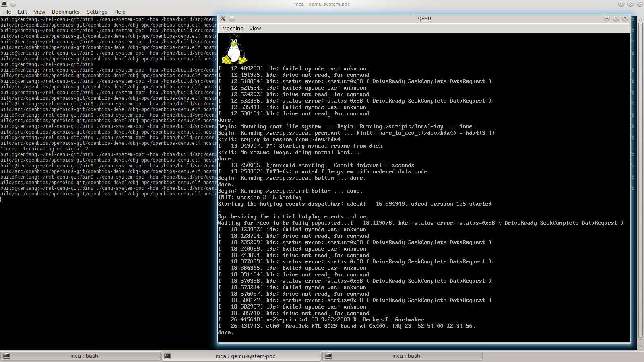Click the 'kinit: No resume image' line
This screenshot has height=362, width=644.
(289, 152)
